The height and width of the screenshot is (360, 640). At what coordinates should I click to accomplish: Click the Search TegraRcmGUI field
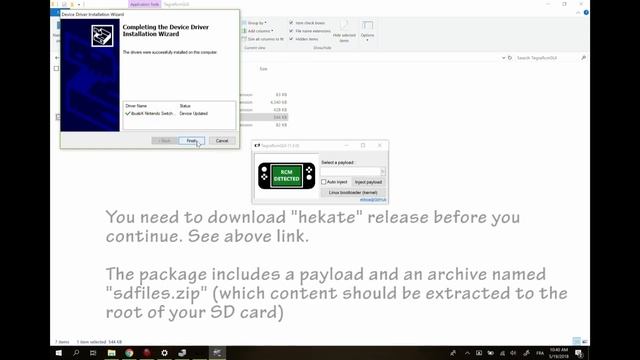[x=547, y=58]
